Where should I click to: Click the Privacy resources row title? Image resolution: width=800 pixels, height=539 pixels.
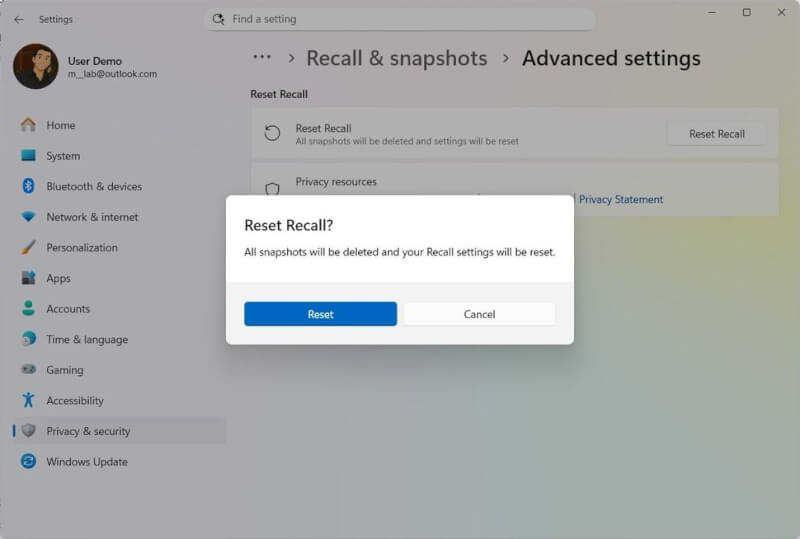pyautogui.click(x=336, y=182)
